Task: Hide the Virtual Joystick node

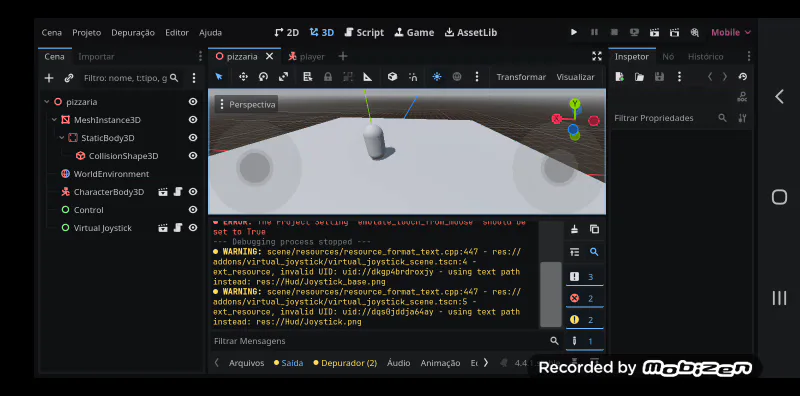Action: tap(193, 228)
